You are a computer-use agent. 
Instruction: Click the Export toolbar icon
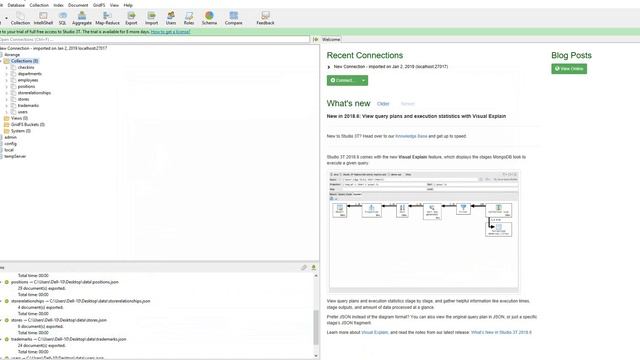[131, 18]
